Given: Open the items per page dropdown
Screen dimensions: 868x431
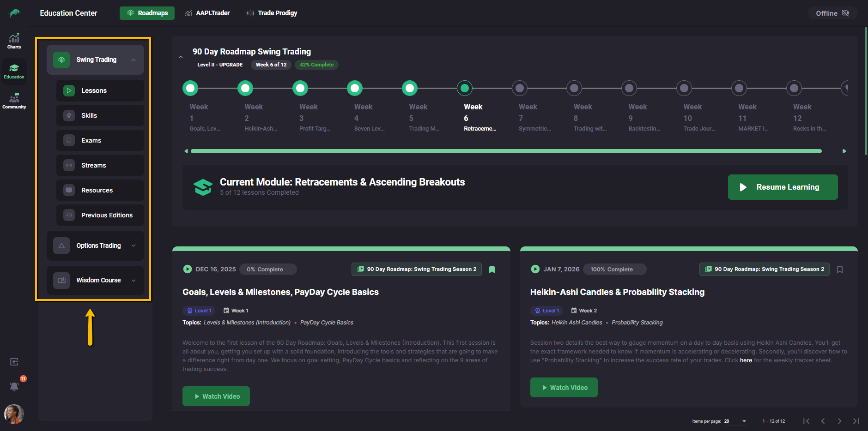Looking at the screenshot, I should pyautogui.click(x=744, y=421).
